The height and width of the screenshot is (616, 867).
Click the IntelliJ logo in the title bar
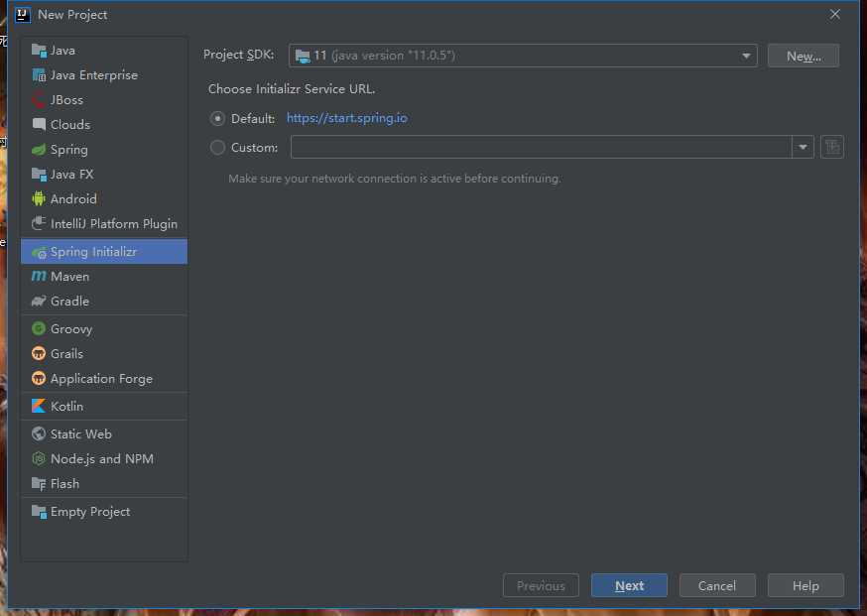[23, 15]
